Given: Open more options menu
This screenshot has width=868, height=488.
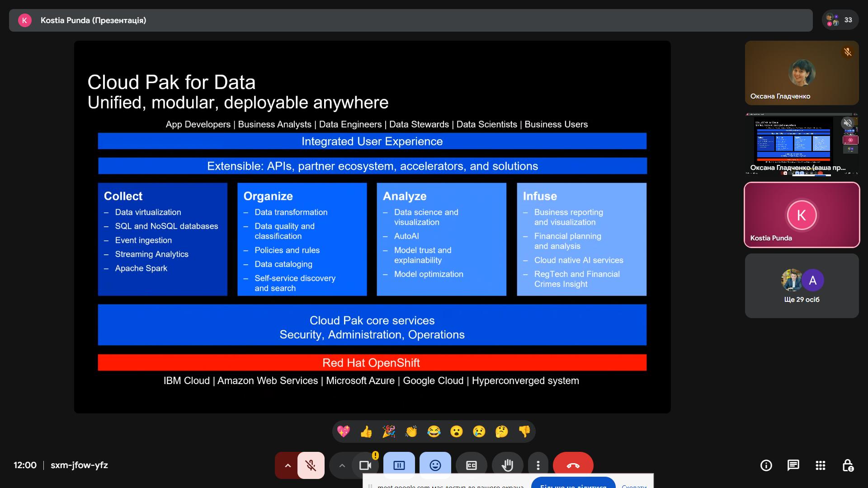Looking at the screenshot, I should pos(538,465).
